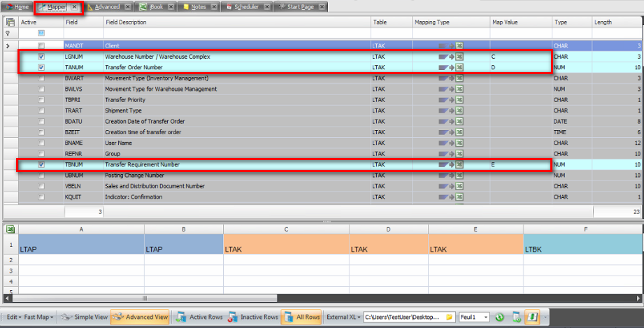Image resolution: width=644 pixels, height=328 pixels.
Task: Click the grid icon left of Active header
Action: 10,22
